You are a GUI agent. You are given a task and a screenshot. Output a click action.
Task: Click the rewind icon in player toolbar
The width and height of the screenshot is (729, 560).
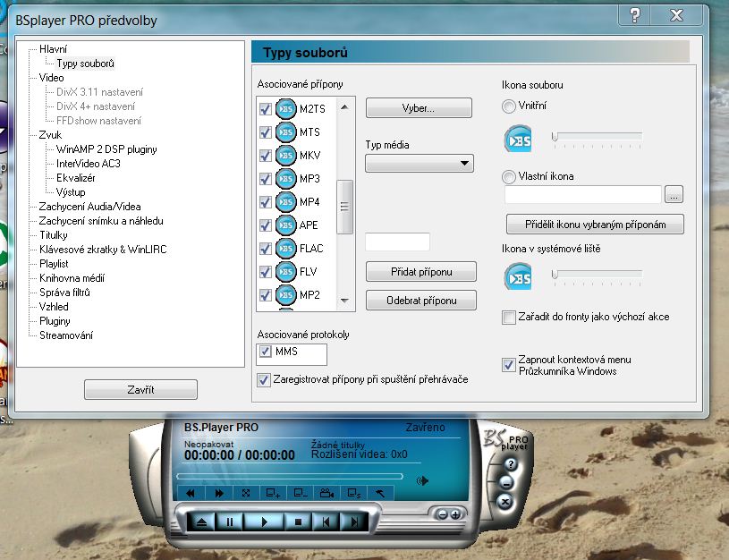coord(191,493)
